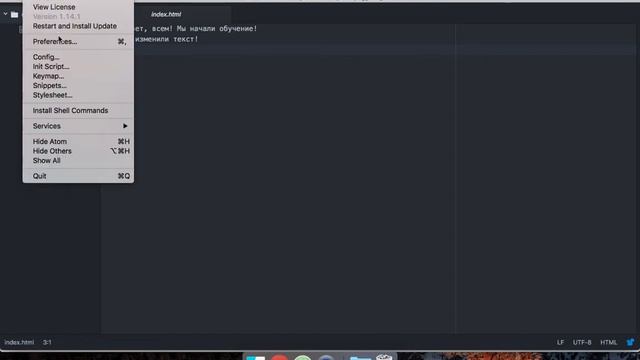Click the update package icon in status bar
The height and width of the screenshot is (360, 640).
[631, 342]
